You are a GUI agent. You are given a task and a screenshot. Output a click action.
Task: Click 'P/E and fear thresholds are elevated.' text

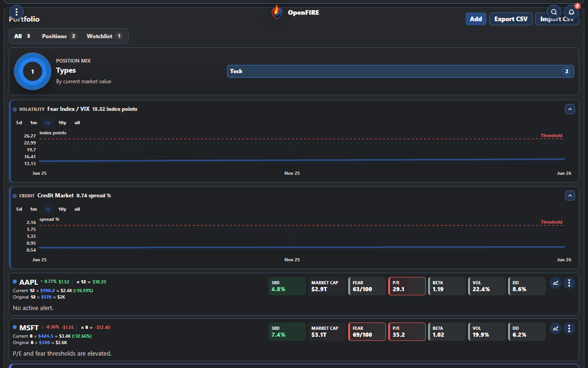tap(62, 353)
